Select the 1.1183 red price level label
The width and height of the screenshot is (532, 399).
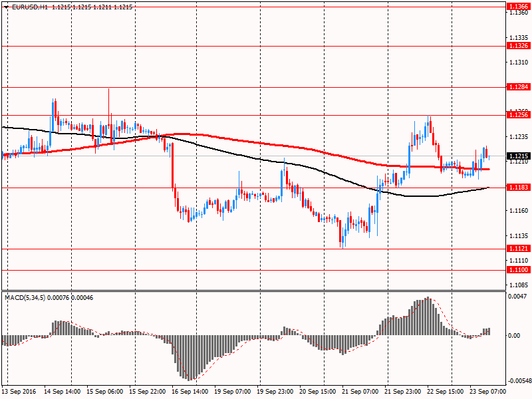click(519, 188)
